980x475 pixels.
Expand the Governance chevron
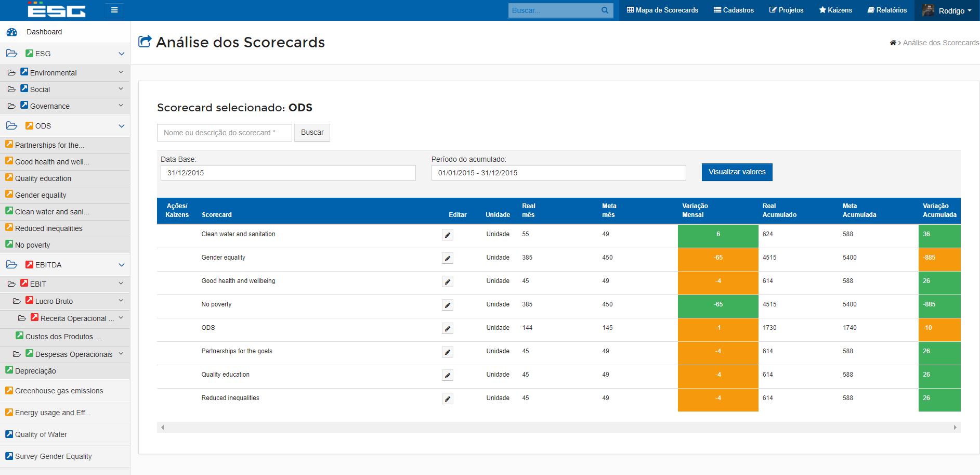tap(121, 106)
